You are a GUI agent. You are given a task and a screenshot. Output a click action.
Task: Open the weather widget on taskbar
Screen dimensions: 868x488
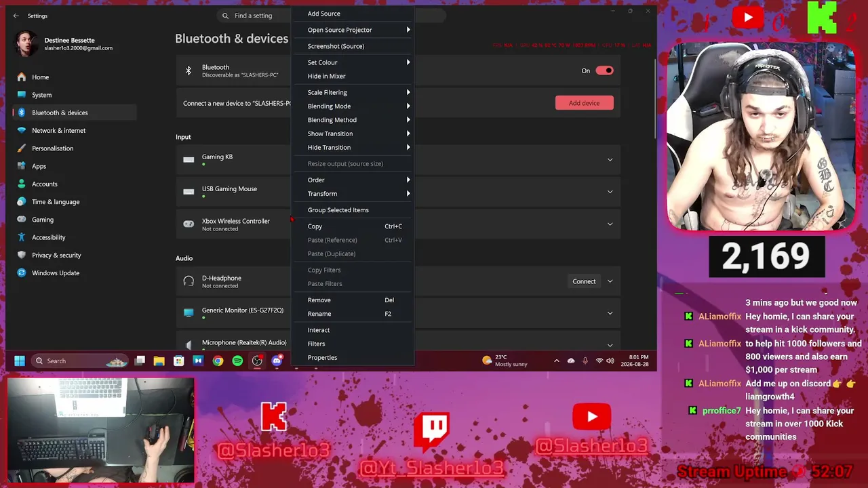pos(504,361)
